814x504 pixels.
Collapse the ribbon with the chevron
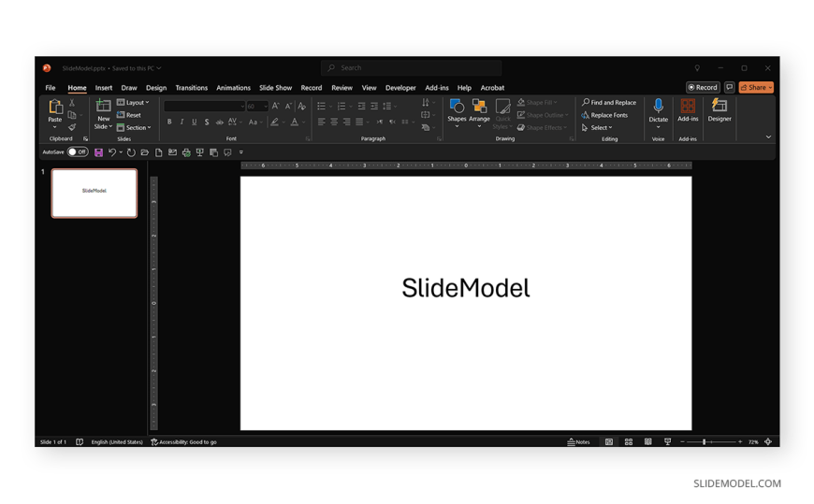(x=768, y=137)
